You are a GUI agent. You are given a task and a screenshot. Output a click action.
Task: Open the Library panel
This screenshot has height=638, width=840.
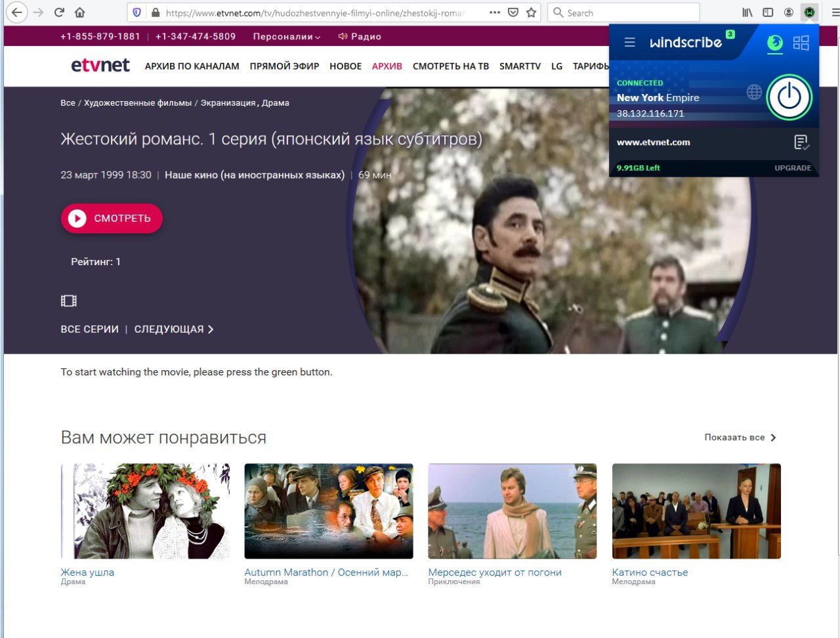pyautogui.click(x=747, y=12)
